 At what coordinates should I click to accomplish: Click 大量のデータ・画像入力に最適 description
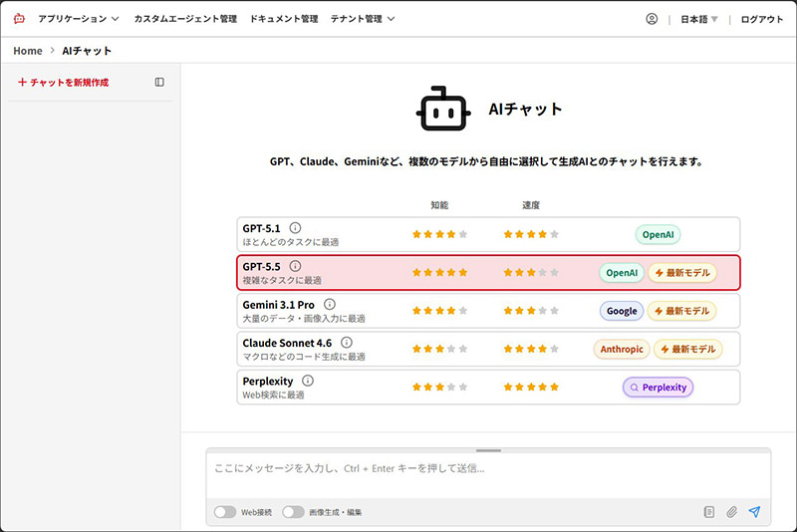tap(304, 319)
